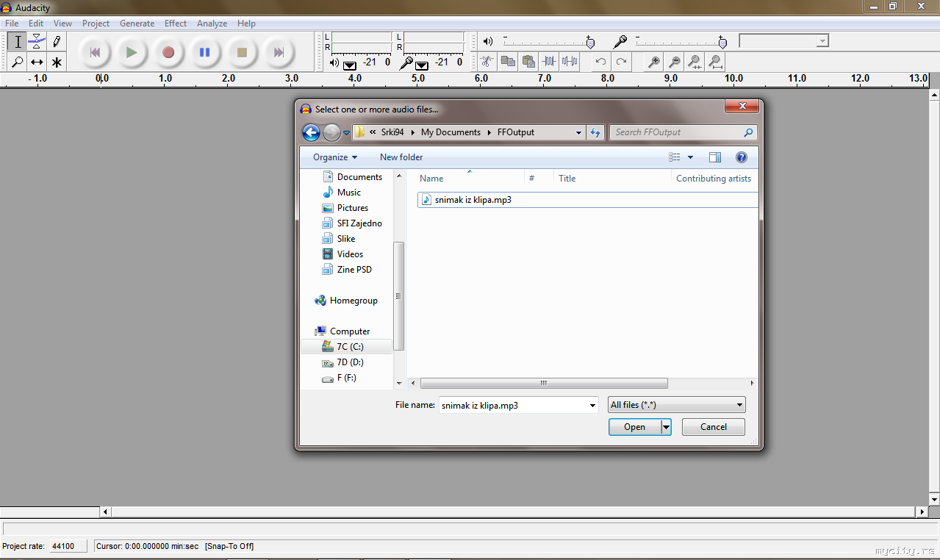The height and width of the screenshot is (560, 940).
Task: Click the preview pane icon in dialog
Action: tap(714, 157)
